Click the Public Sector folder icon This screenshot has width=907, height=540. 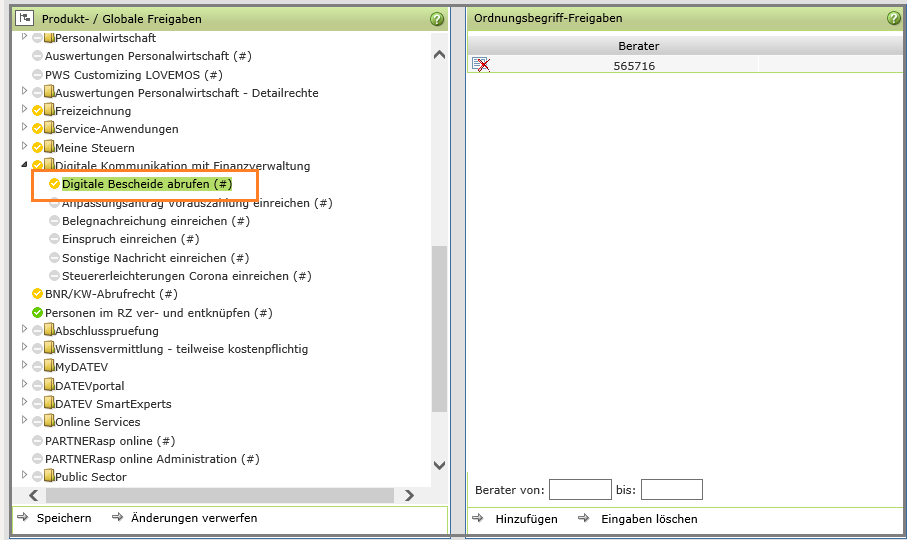point(49,476)
